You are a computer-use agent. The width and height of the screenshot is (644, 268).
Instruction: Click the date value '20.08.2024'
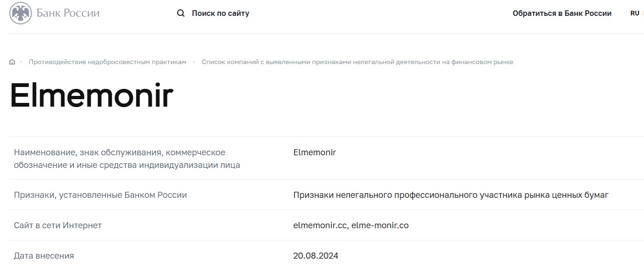[316, 256]
